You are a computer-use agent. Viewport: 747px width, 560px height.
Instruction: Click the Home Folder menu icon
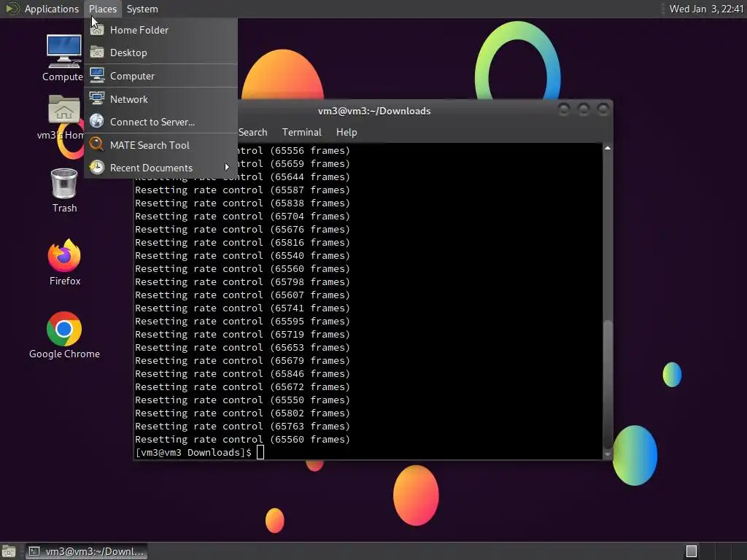tap(97, 29)
